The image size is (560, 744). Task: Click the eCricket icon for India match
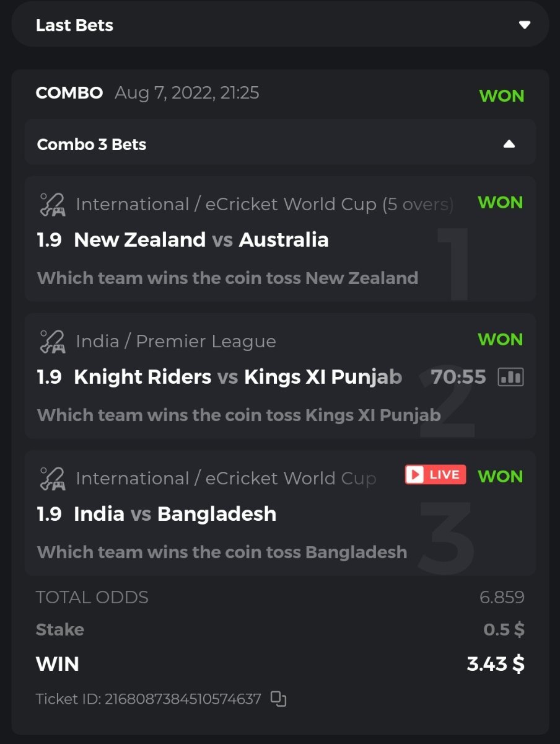point(52,479)
